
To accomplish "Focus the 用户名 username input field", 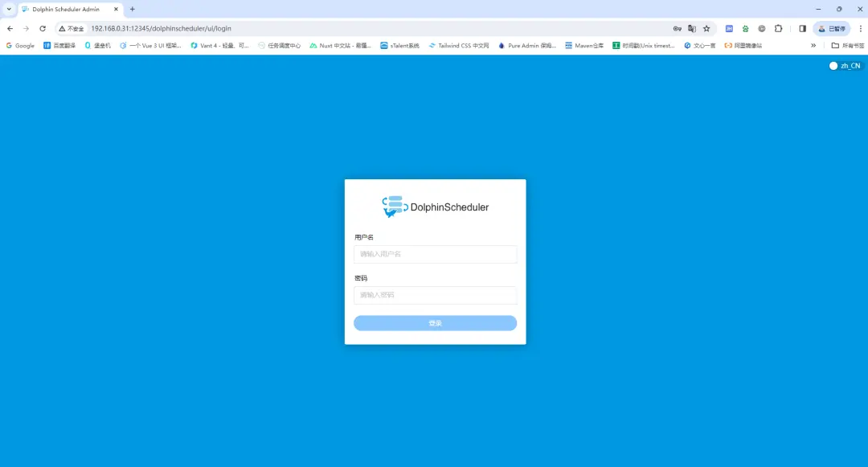I will pyautogui.click(x=435, y=254).
